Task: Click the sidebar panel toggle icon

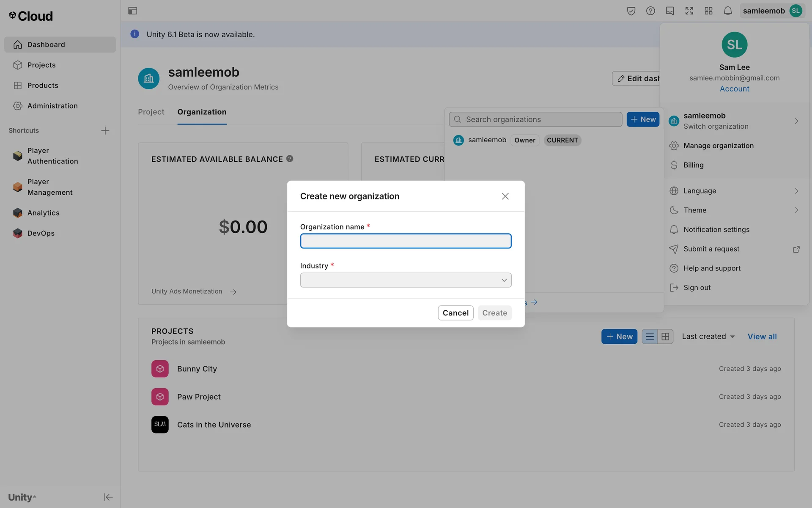Action: point(132,11)
